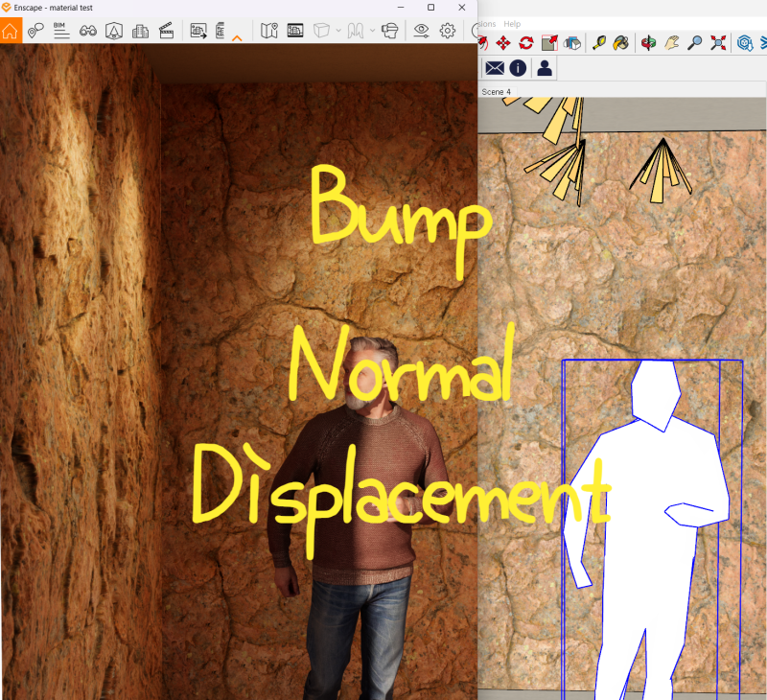Open the walk mode dropdown chevron

click(x=372, y=30)
